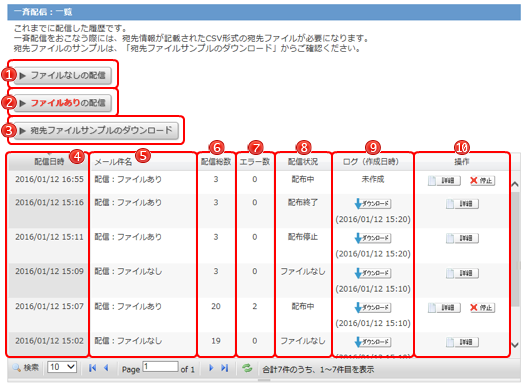The height and width of the screenshot is (385, 531).
Task: Sort by 配信状況 column header
Action: tap(303, 162)
